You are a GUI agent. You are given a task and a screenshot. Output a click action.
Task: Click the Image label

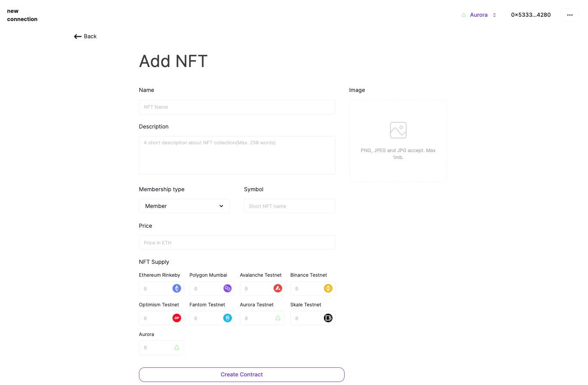coord(357,90)
